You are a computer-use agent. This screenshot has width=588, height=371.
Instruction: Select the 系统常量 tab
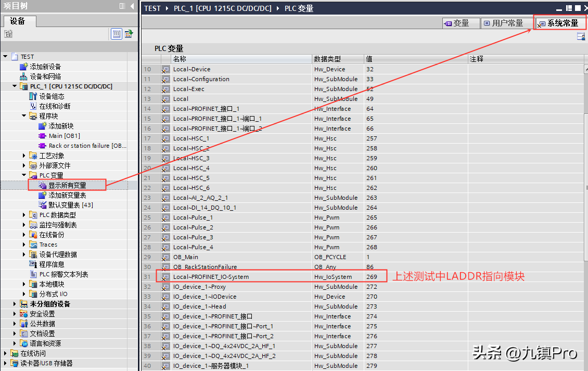[558, 23]
